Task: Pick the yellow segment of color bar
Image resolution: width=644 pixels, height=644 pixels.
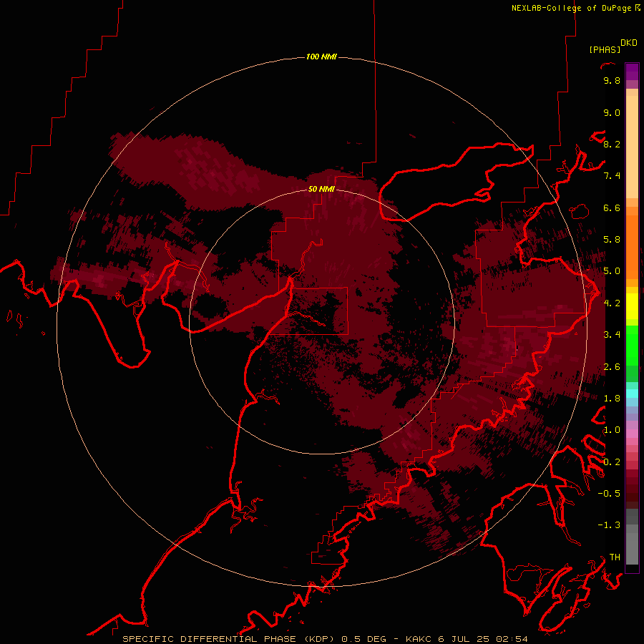Action: click(x=632, y=306)
